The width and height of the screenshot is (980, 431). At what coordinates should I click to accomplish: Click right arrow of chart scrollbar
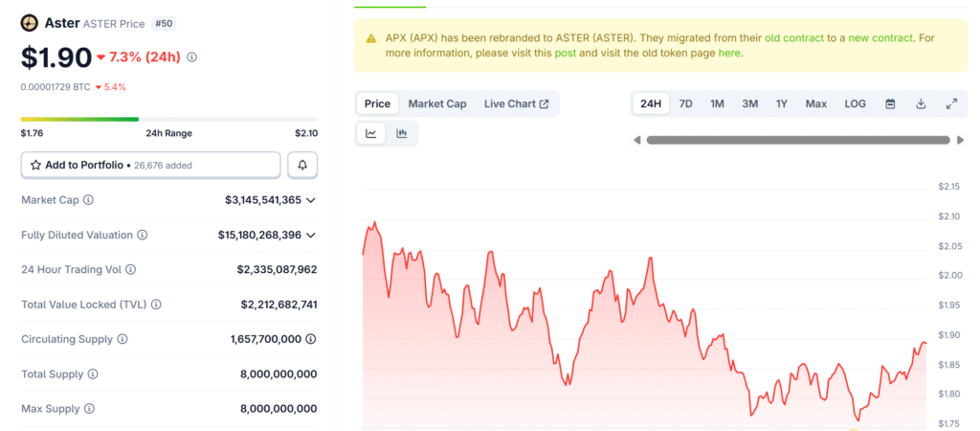point(960,140)
